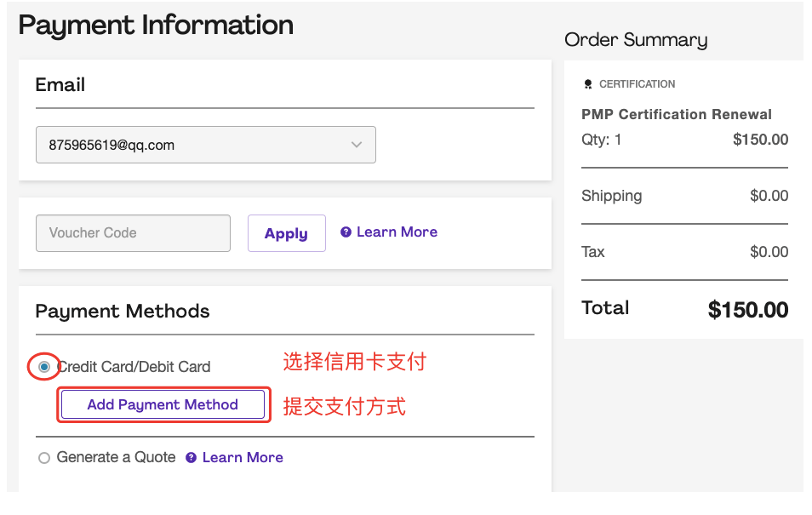Click the Apply button for voucher code
This screenshot has width=812, height=515.
coord(286,232)
